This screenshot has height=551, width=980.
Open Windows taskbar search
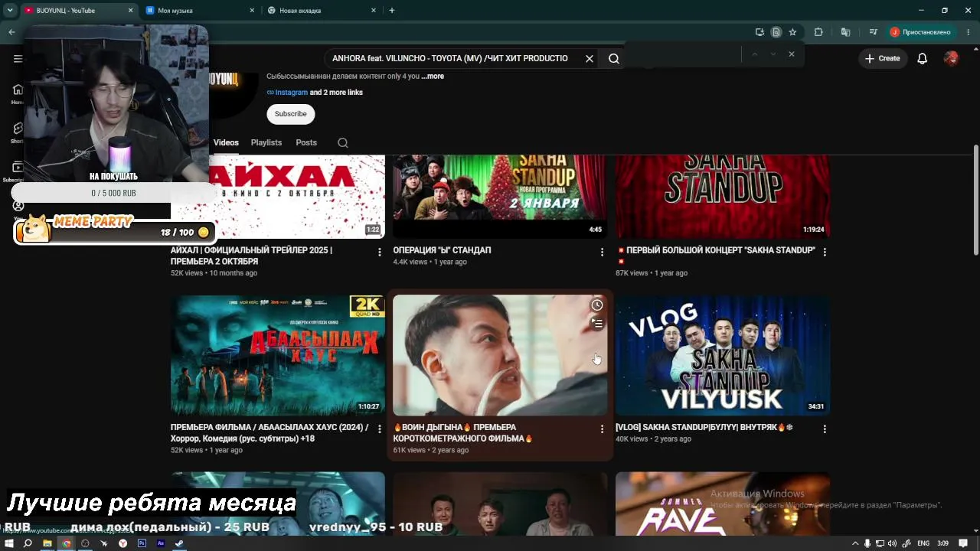pos(28,543)
